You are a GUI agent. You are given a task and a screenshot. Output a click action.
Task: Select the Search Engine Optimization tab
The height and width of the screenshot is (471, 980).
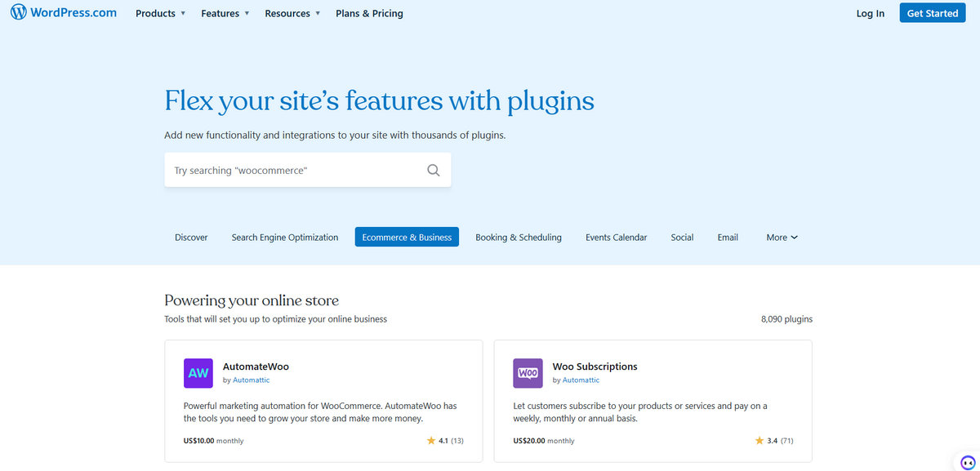click(x=285, y=238)
